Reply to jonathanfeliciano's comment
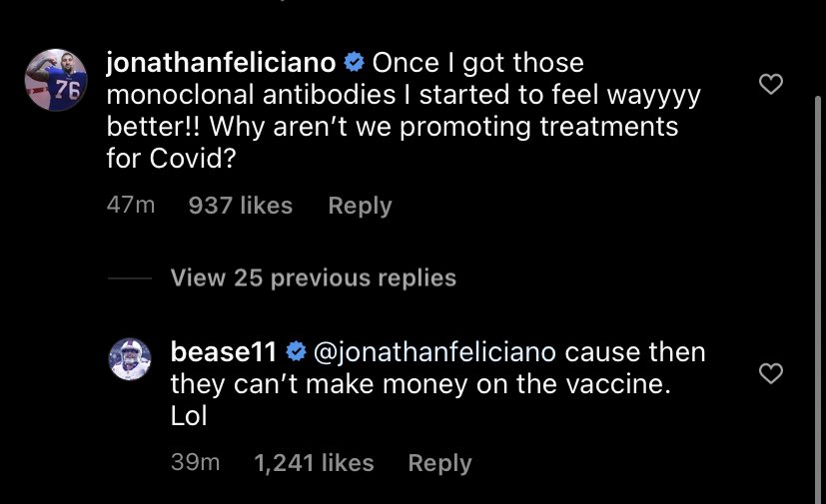Viewport: 826px width, 504px height. (x=361, y=206)
